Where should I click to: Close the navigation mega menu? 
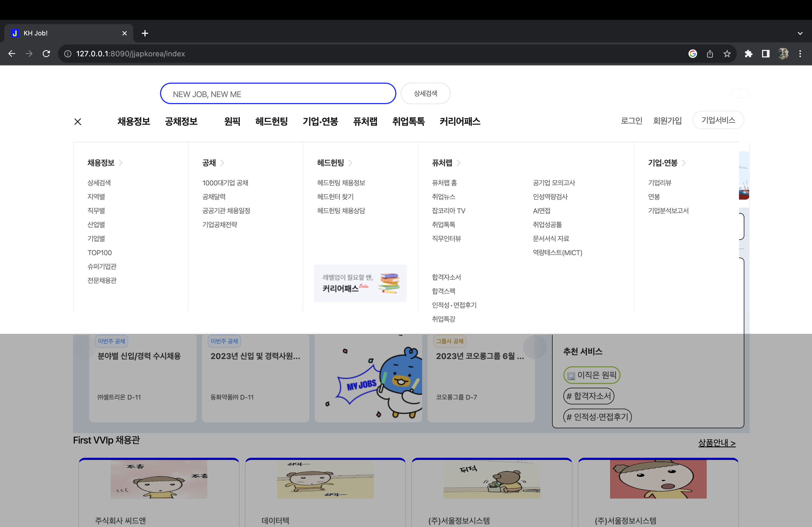coord(77,121)
